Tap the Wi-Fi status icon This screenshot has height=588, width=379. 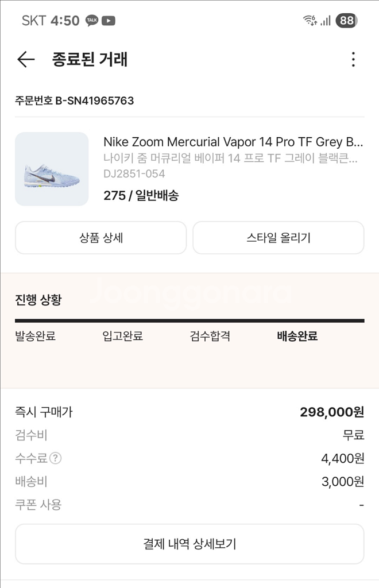coord(310,21)
